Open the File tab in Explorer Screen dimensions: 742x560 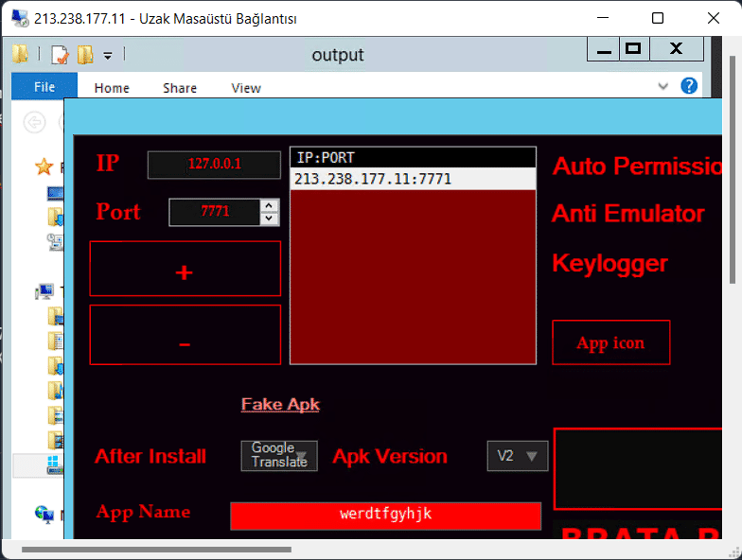[x=44, y=86]
